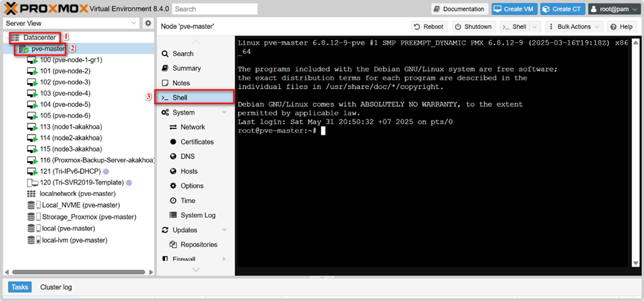Viewport: 644px width, 301px height.
Task: Click the Tri-SVR2019-Template icon in tree
Action: (x=32, y=182)
